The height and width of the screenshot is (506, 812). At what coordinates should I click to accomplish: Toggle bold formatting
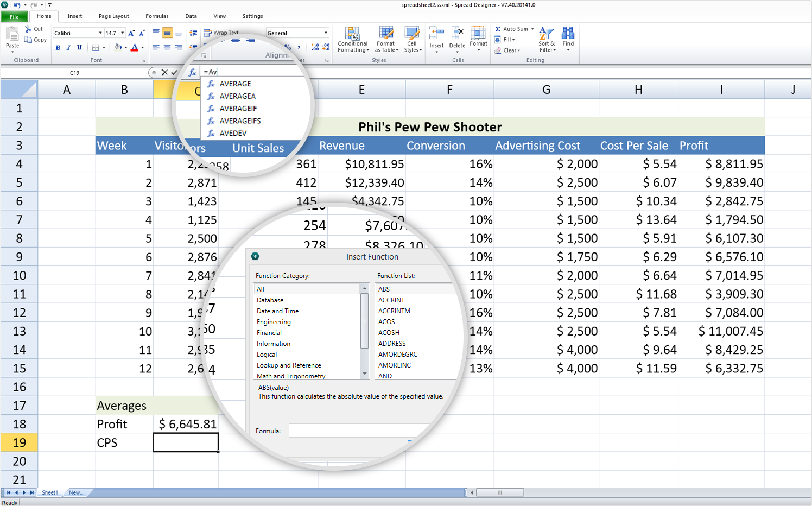click(x=58, y=48)
